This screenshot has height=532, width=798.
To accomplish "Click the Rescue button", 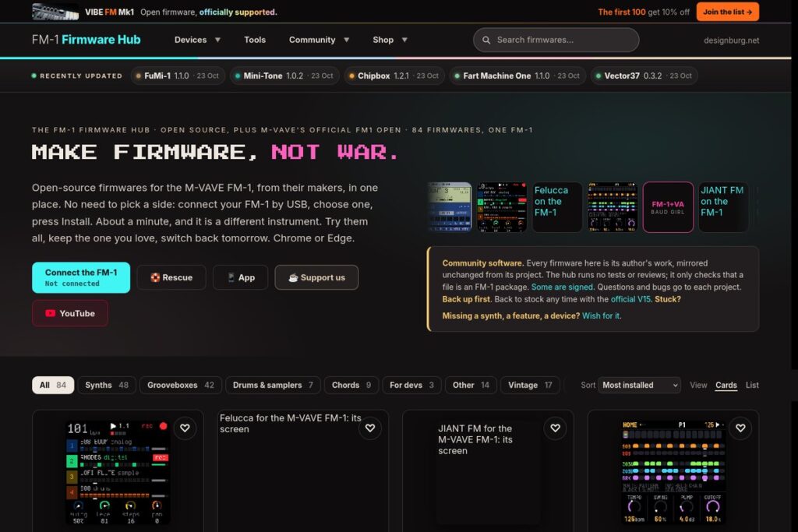I will tap(171, 277).
